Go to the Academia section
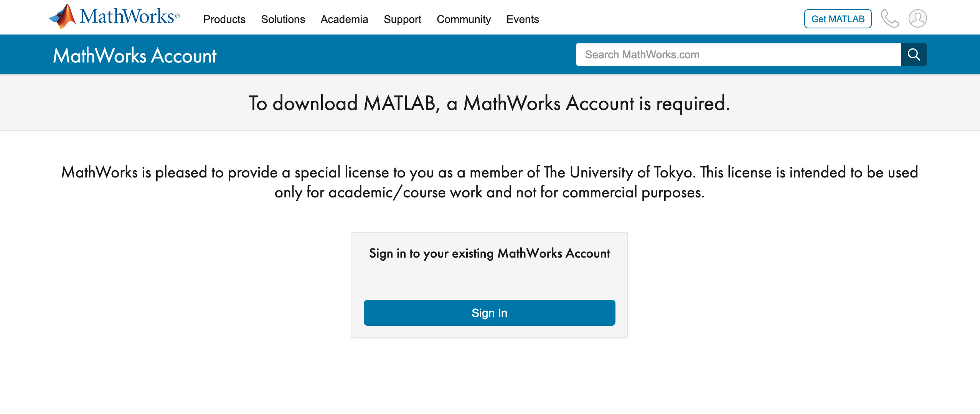 point(344,19)
